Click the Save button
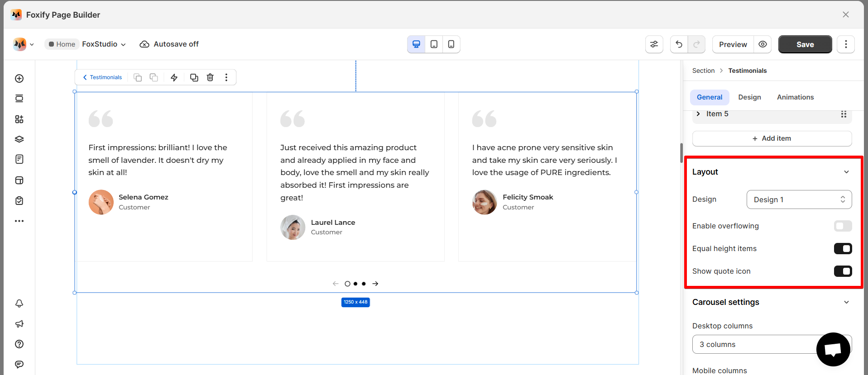The image size is (868, 375). 805,44
